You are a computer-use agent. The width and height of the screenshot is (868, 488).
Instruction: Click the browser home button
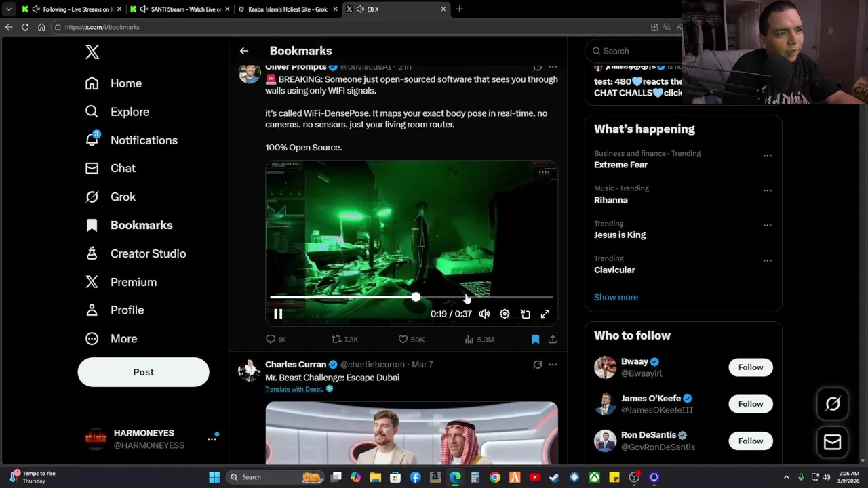(x=41, y=27)
